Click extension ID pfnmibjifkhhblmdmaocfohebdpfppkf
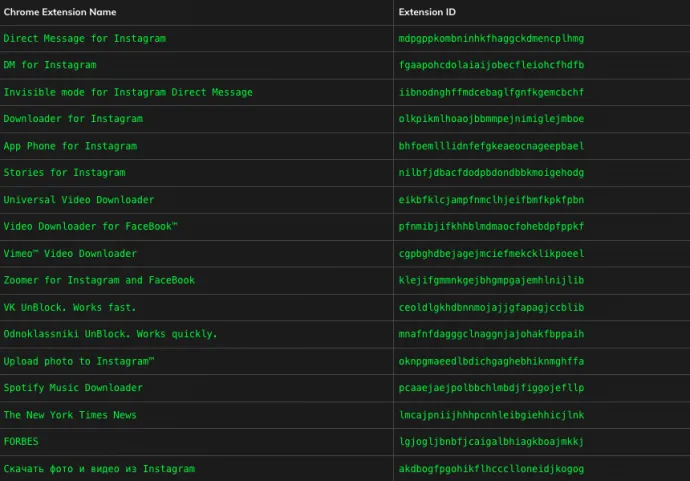 (492, 227)
